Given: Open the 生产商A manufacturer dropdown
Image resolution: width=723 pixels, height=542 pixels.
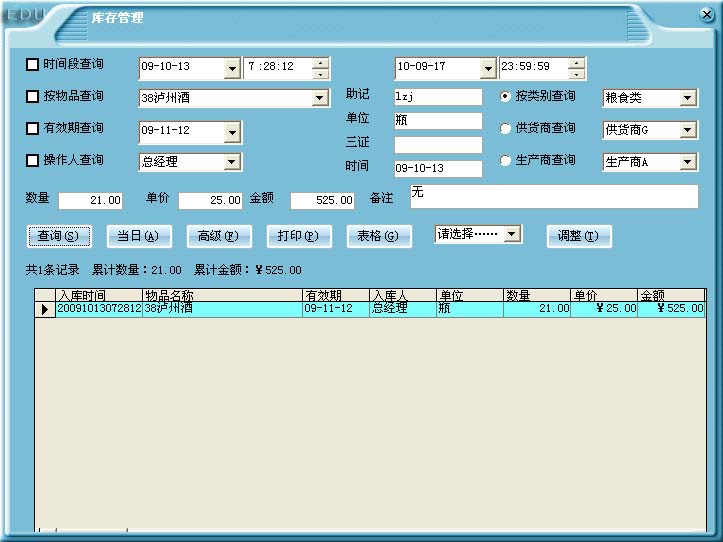Looking at the screenshot, I should pos(687,162).
